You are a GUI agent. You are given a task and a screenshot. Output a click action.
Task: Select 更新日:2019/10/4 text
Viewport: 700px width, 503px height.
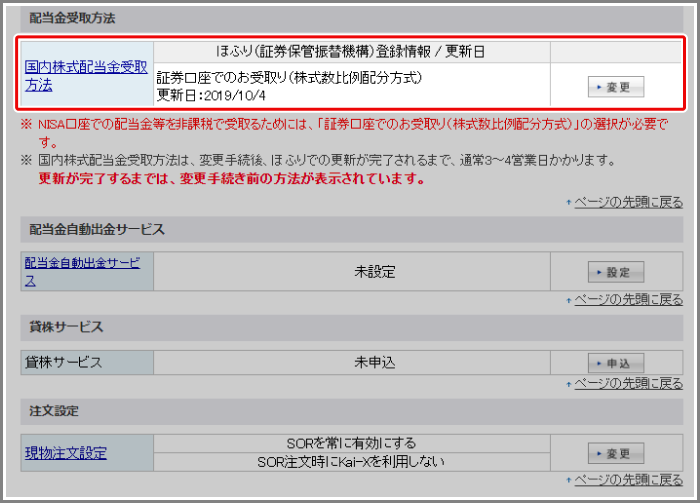pos(211,95)
